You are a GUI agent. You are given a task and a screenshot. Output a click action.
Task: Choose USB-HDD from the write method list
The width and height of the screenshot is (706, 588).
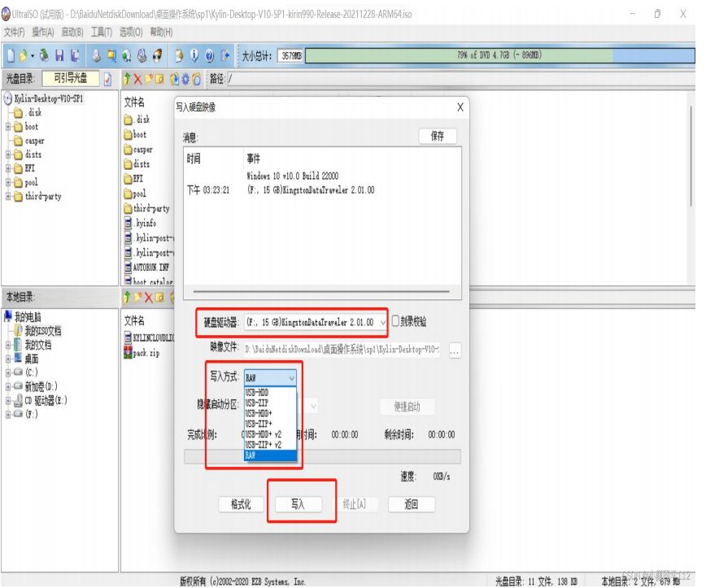coord(270,393)
